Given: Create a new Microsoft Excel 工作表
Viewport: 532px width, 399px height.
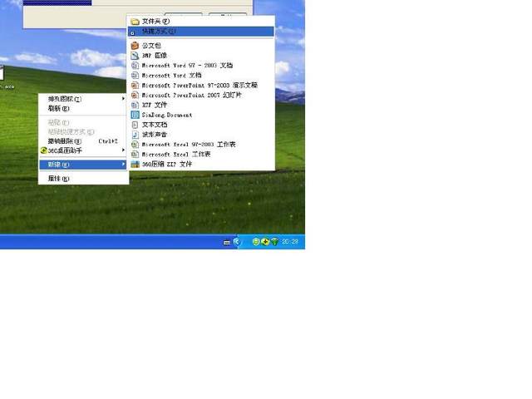Looking at the screenshot, I should pos(200,155).
